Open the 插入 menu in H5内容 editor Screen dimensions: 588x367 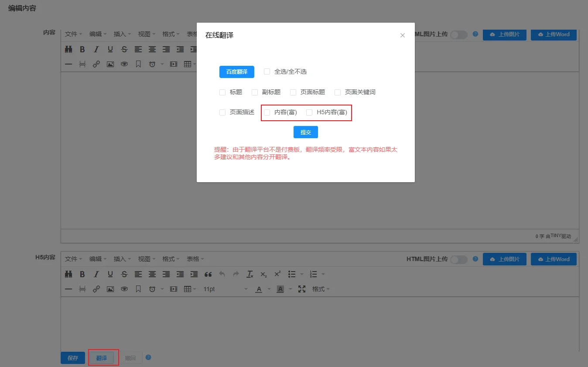pyautogui.click(x=122, y=259)
